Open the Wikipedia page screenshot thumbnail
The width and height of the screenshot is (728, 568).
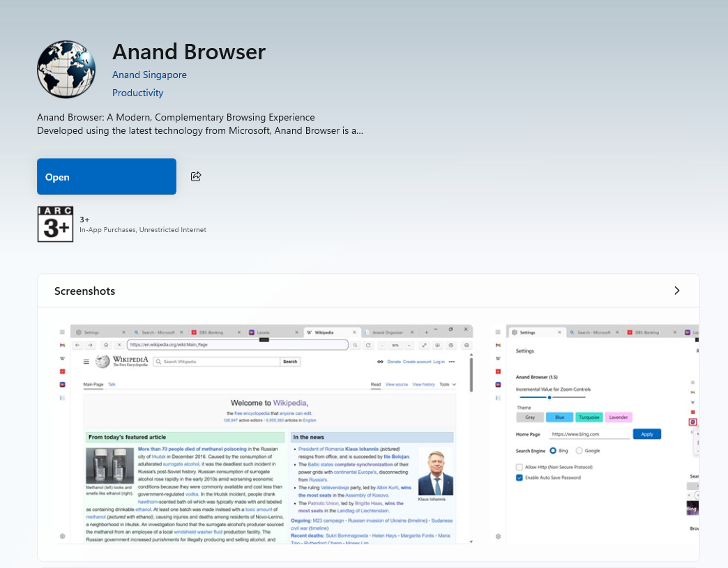[265, 434]
